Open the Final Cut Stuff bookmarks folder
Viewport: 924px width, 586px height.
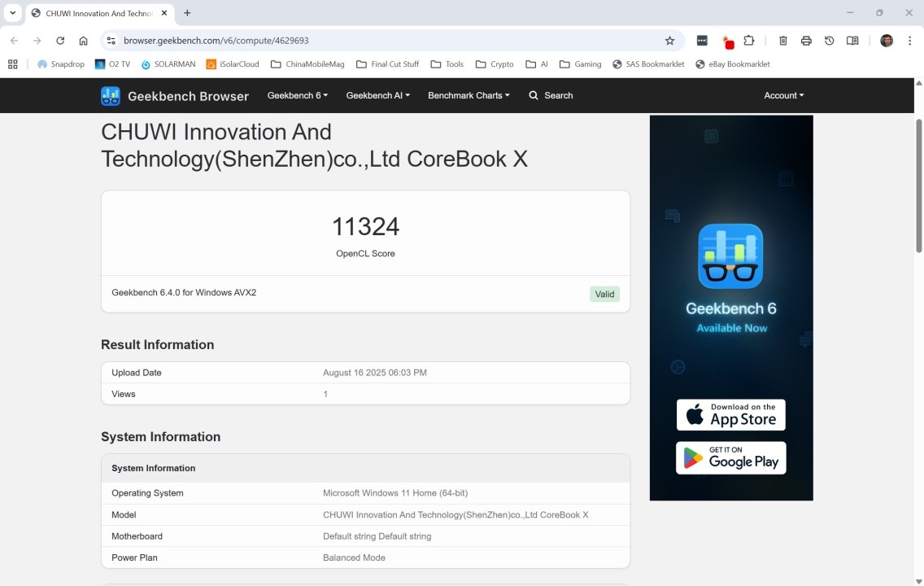pos(387,64)
